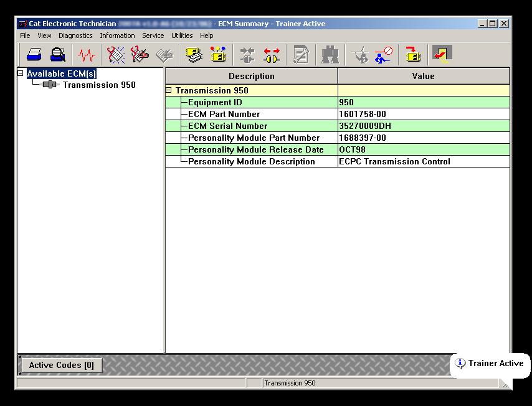Click the window resize grip corner

[505, 384]
